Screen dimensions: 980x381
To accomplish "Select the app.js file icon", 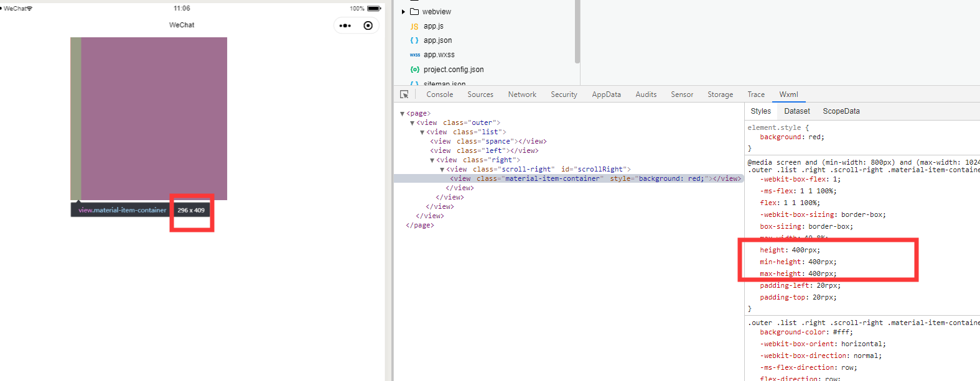I will 414,26.
